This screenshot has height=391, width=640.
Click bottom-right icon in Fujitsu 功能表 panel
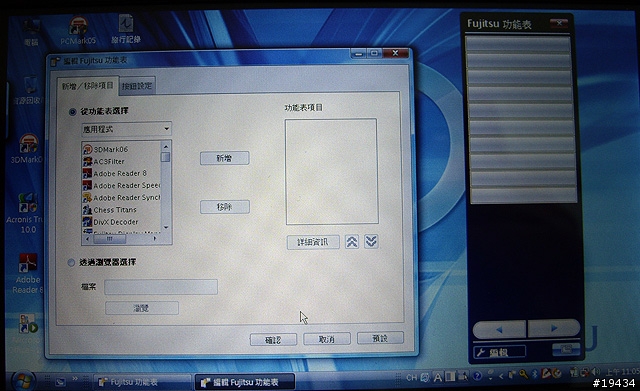pyautogui.click(x=566, y=349)
